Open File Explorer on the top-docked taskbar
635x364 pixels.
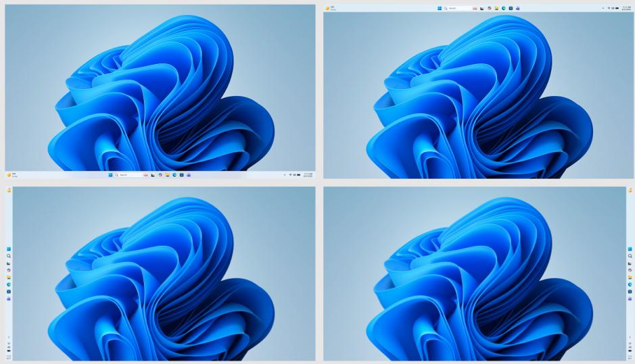pos(496,8)
